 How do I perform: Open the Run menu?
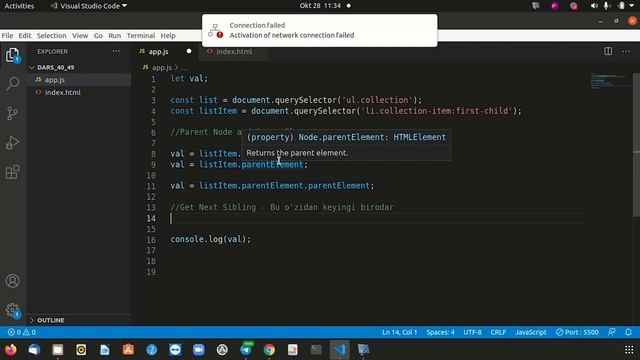point(114,36)
